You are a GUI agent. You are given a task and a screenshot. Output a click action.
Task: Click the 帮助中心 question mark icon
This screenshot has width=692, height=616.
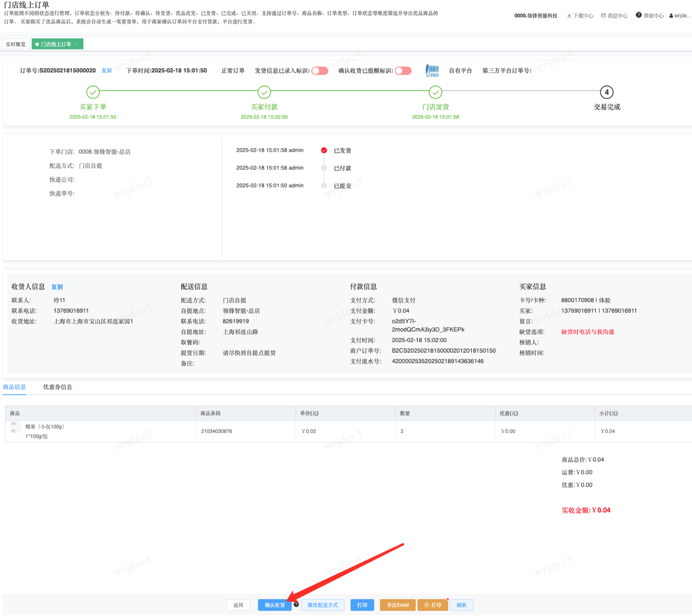pyautogui.click(x=638, y=15)
